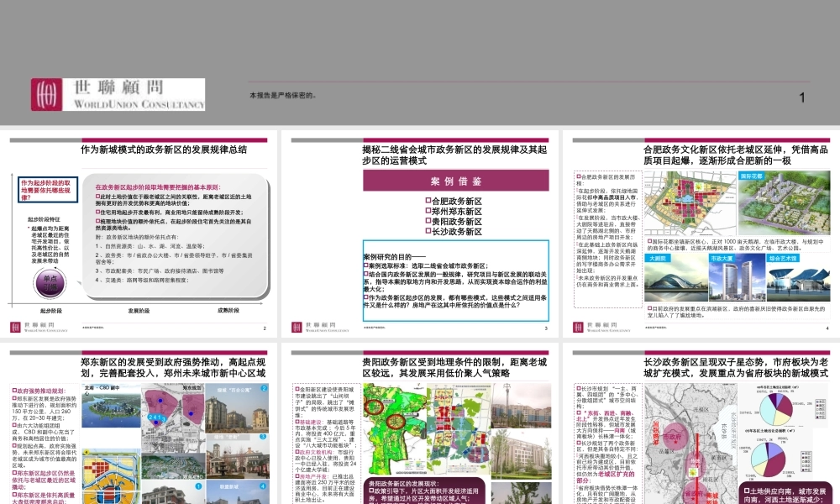Click the purple box '贵阳政务新区的发展现状'

pos(423,491)
